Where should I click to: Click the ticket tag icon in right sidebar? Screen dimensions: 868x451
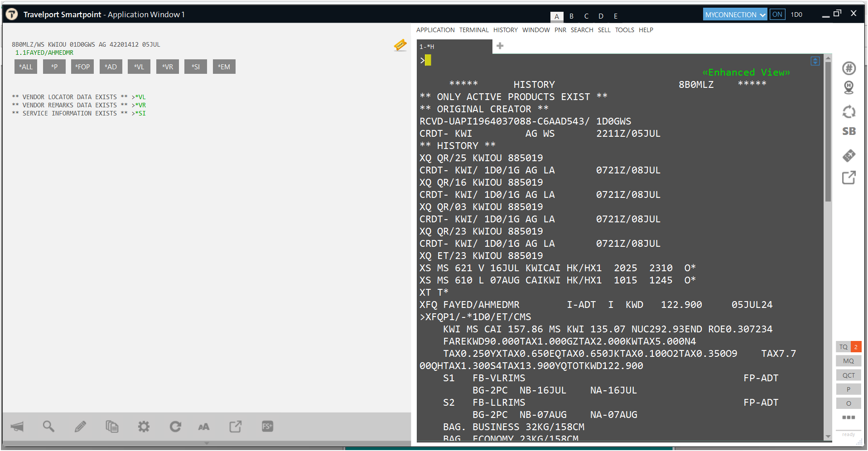849,156
